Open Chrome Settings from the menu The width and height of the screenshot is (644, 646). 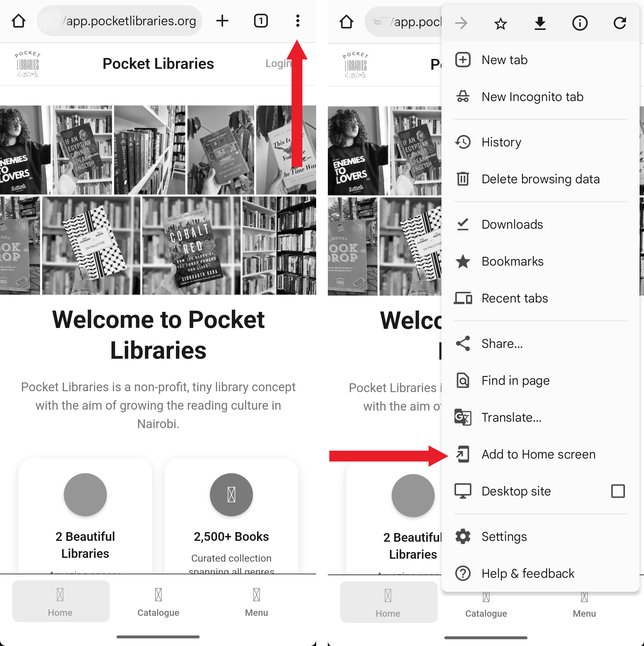503,537
